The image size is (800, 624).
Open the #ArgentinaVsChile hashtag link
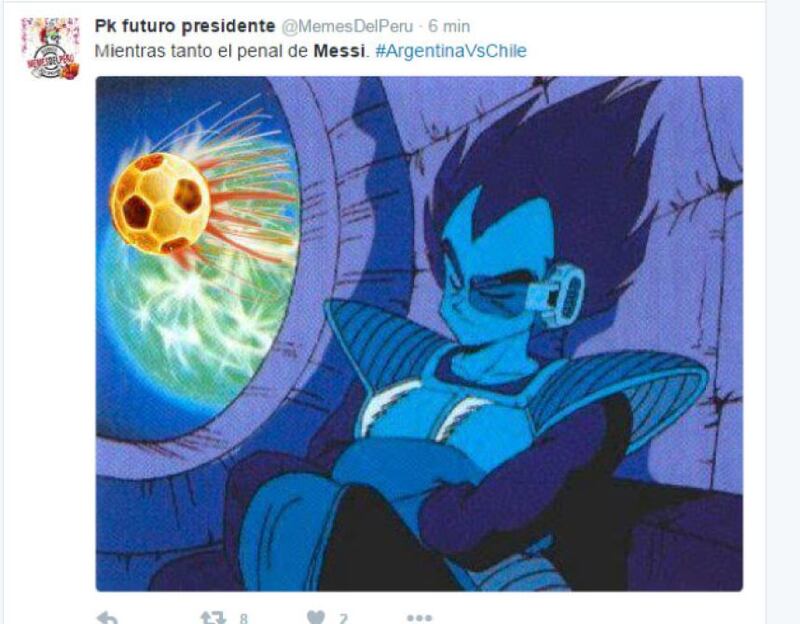[x=451, y=51]
